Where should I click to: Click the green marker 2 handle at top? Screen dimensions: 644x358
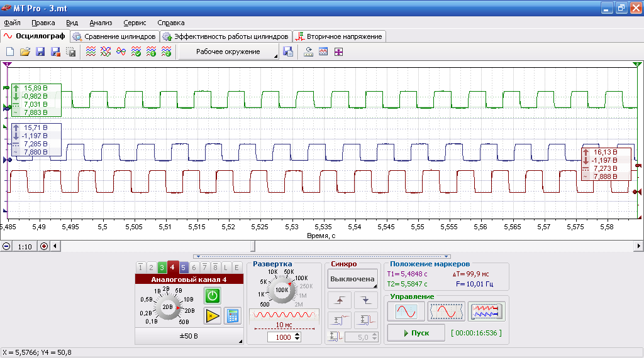coord(637,64)
